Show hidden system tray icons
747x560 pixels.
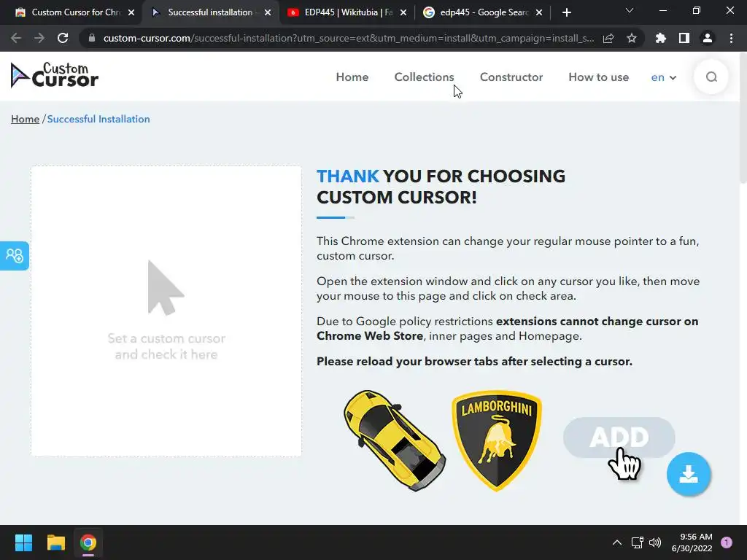coord(616,542)
